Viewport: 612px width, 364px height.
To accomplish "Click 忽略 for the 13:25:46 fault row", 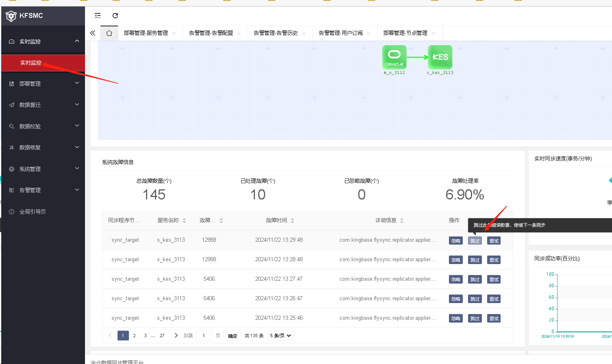I will click(x=456, y=318).
